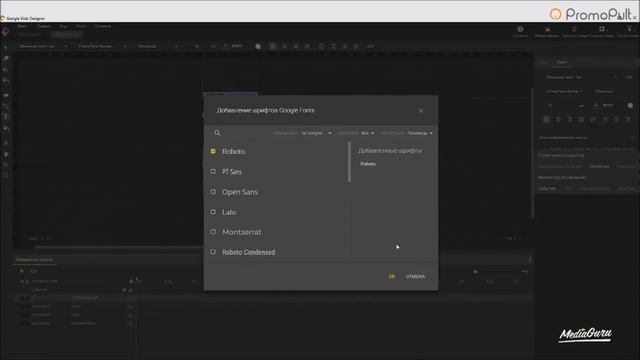Click the text color swatch in the top toolbar
The height and width of the screenshot is (360, 640).
pyautogui.click(x=258, y=46)
